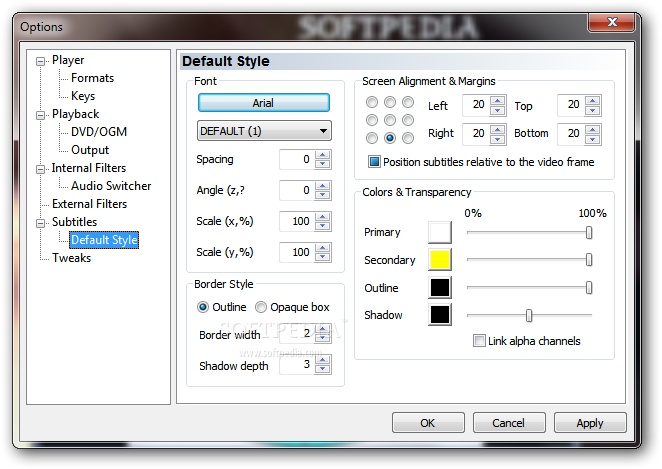Choose bottom-center screen alignment radio
The width and height of the screenshot is (662, 469).
point(390,138)
